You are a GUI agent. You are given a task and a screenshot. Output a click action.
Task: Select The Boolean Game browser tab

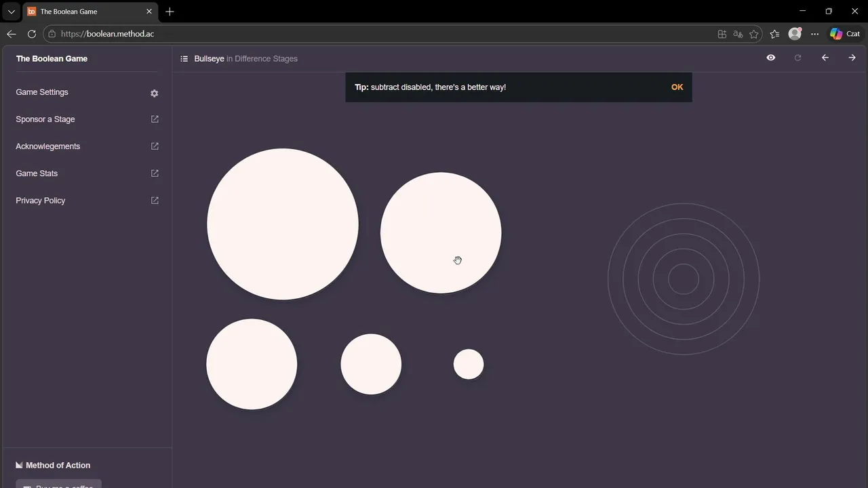point(90,12)
